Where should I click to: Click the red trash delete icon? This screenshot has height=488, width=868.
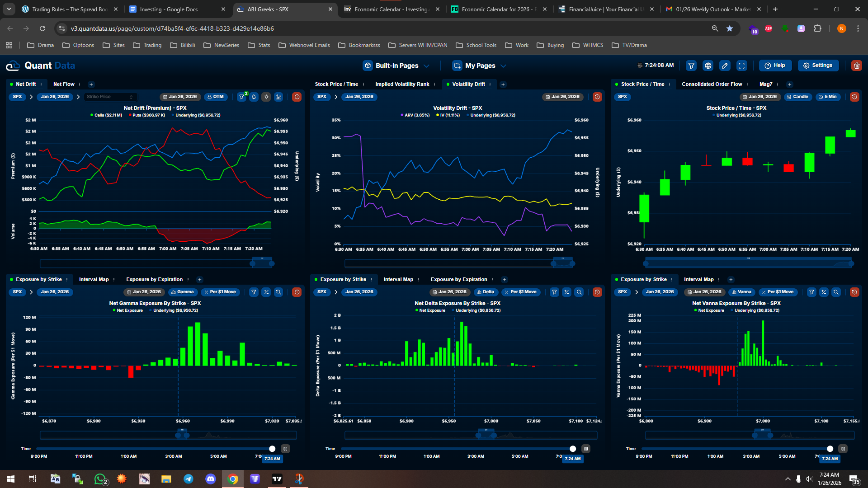pos(856,66)
